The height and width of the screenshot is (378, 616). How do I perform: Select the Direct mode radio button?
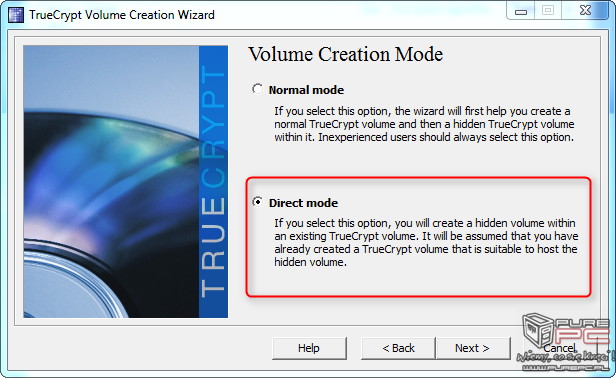(258, 202)
